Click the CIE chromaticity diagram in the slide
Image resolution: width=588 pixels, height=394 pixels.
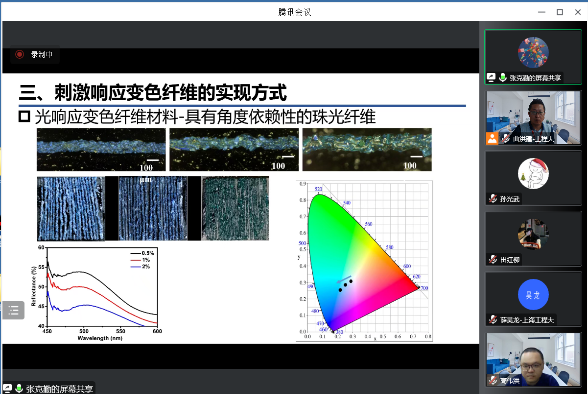click(364, 261)
